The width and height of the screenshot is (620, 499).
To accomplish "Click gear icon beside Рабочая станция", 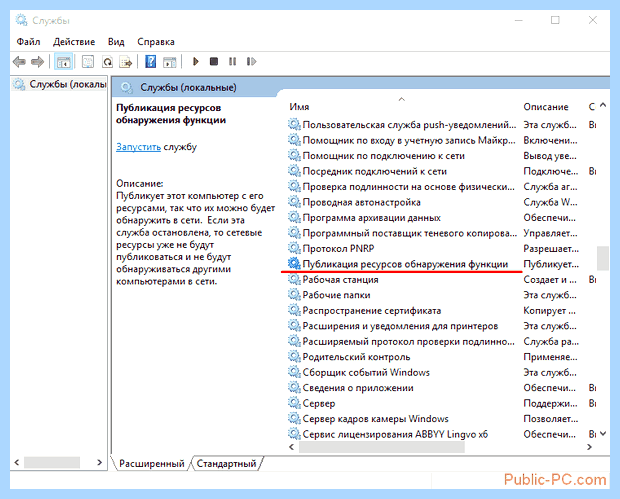I will click(x=294, y=279).
